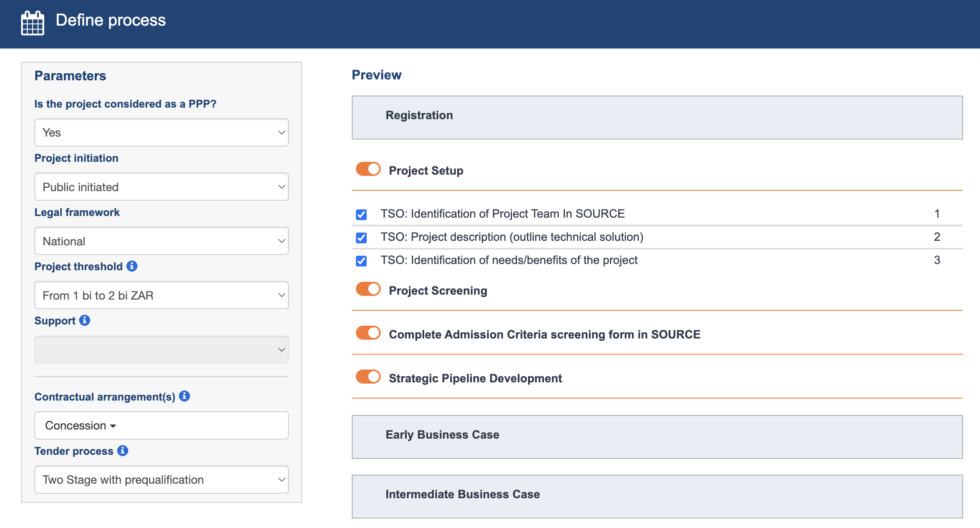Click the Tender process info icon
The image size is (980, 528).
coord(123,451)
